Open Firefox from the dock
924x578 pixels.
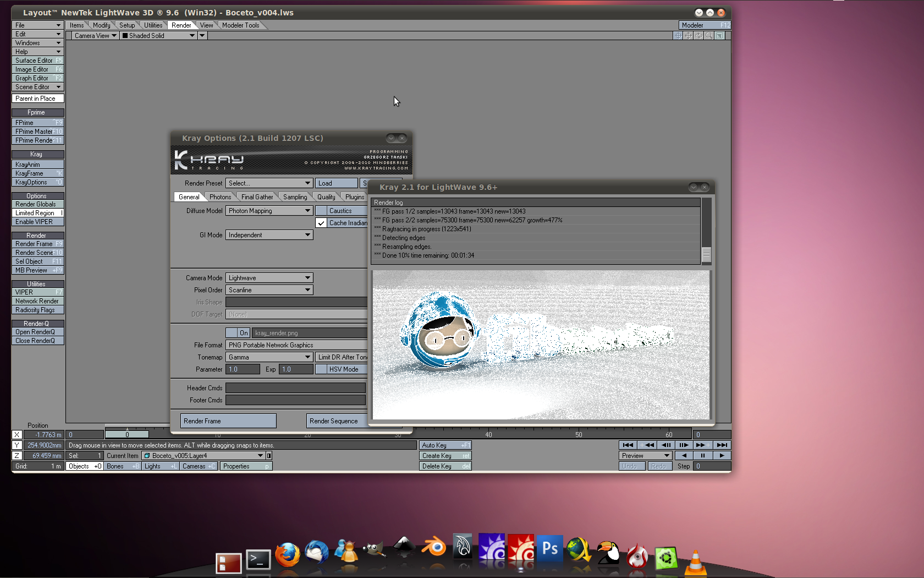(287, 555)
